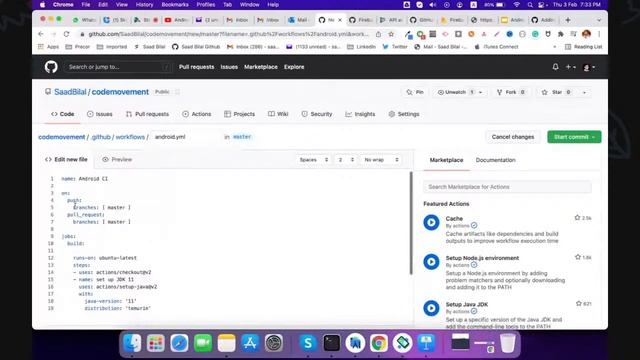
Task: Click Cancel changes button
Action: 513,137
